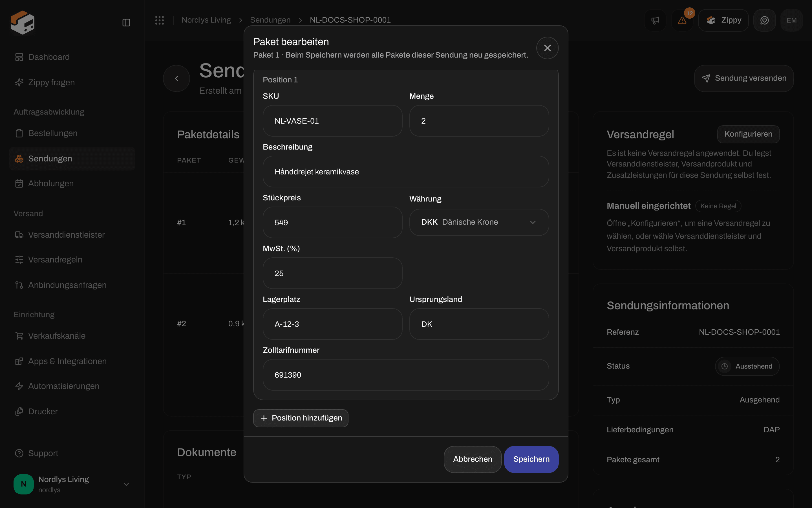The height and width of the screenshot is (508, 812).
Task: Open Support in the sidebar
Action: [72, 453]
